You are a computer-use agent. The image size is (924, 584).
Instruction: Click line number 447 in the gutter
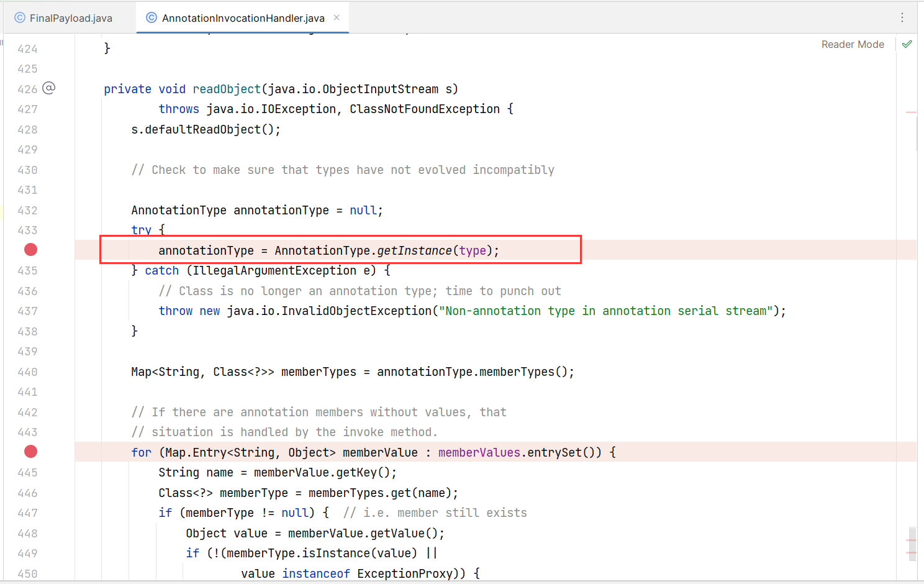pos(27,513)
